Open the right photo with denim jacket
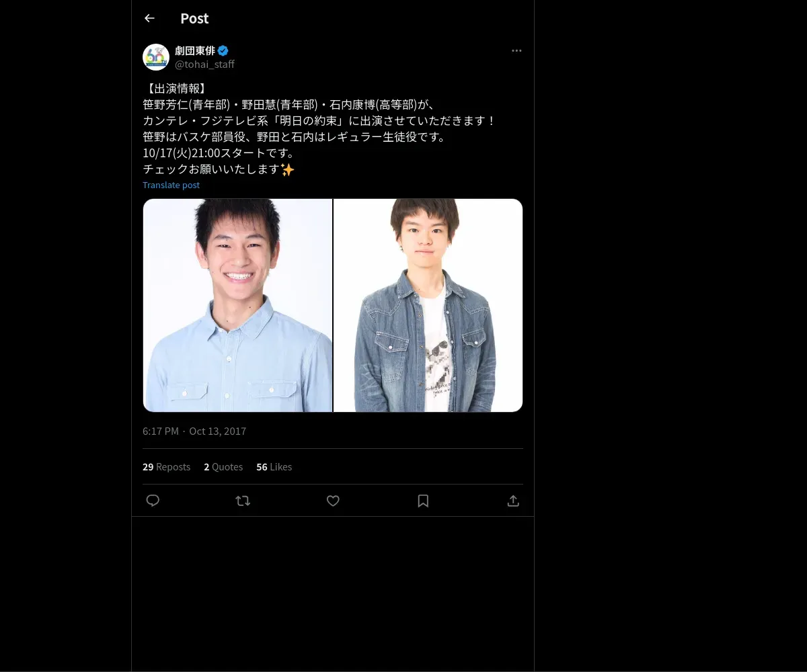This screenshot has width=807, height=672. click(428, 305)
